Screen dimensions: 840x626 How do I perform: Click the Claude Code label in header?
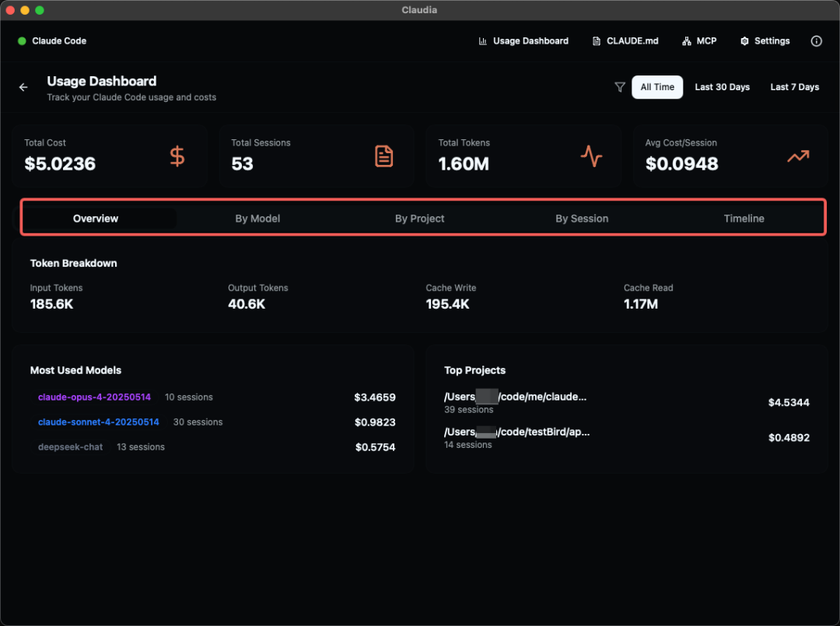(59, 41)
